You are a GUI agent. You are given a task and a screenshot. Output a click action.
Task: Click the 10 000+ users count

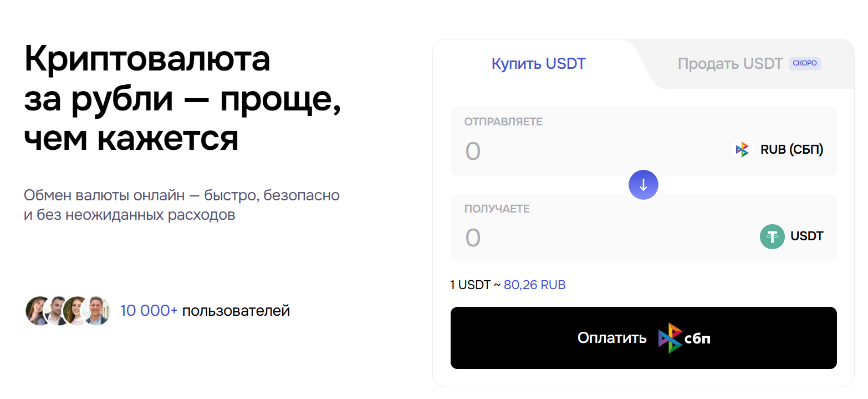(x=149, y=311)
